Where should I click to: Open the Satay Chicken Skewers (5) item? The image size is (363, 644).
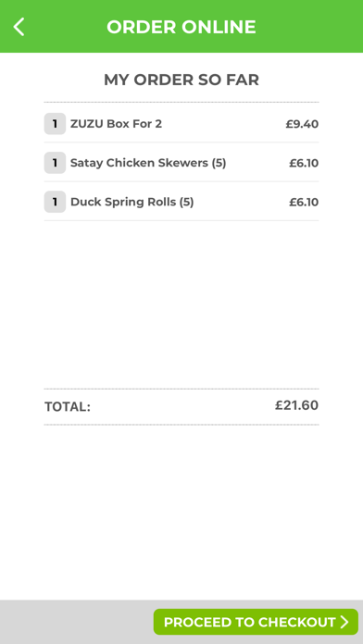click(x=148, y=163)
